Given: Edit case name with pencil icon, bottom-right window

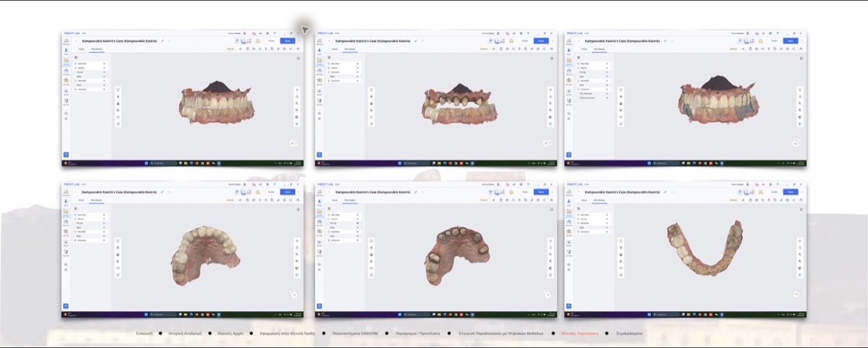Looking at the screenshot, I should (x=665, y=192).
